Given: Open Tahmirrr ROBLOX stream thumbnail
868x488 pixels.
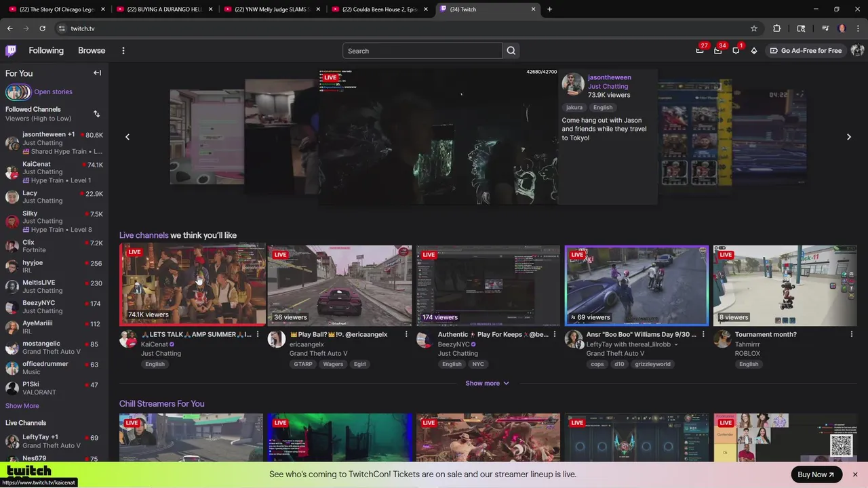Looking at the screenshot, I should pos(785,285).
